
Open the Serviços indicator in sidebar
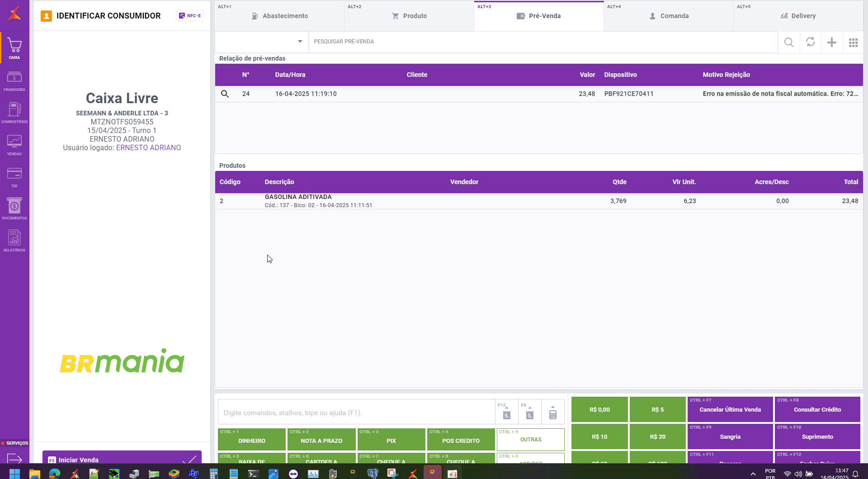pos(14,443)
